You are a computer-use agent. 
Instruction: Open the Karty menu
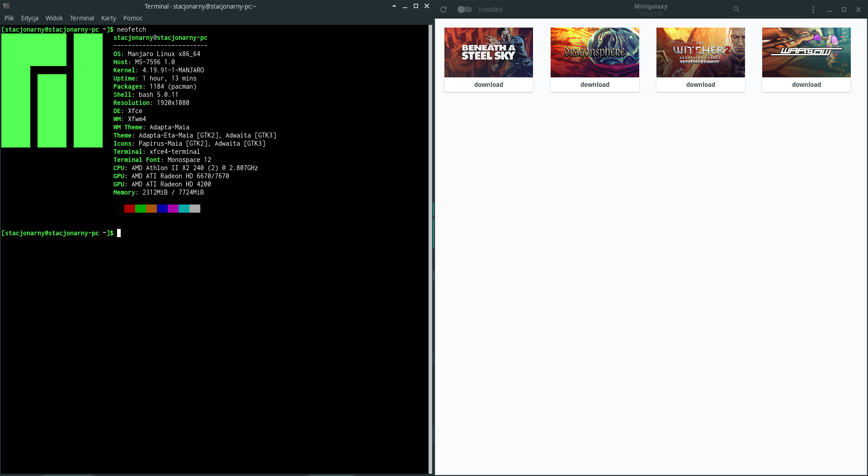108,18
